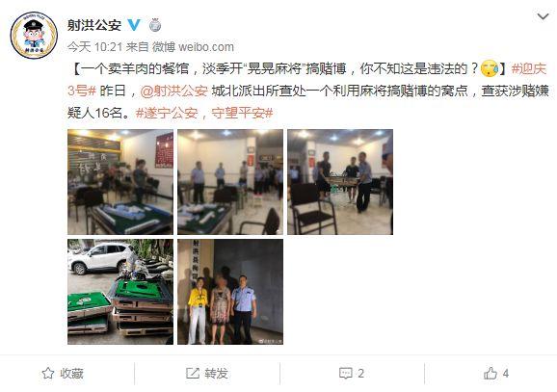The height and width of the screenshot is (392, 557).
Task: Open the #遂宁公安，守望平安# hashtag
Action: (x=204, y=114)
